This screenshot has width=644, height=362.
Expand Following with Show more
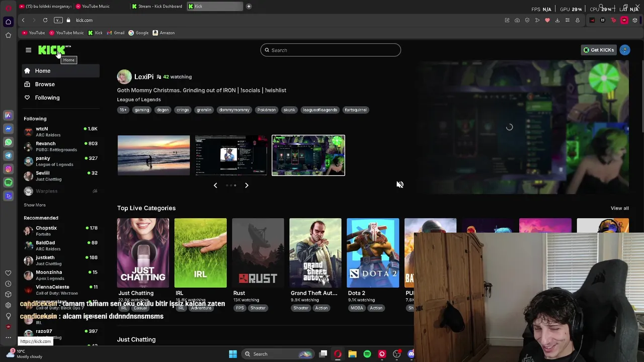click(35, 205)
